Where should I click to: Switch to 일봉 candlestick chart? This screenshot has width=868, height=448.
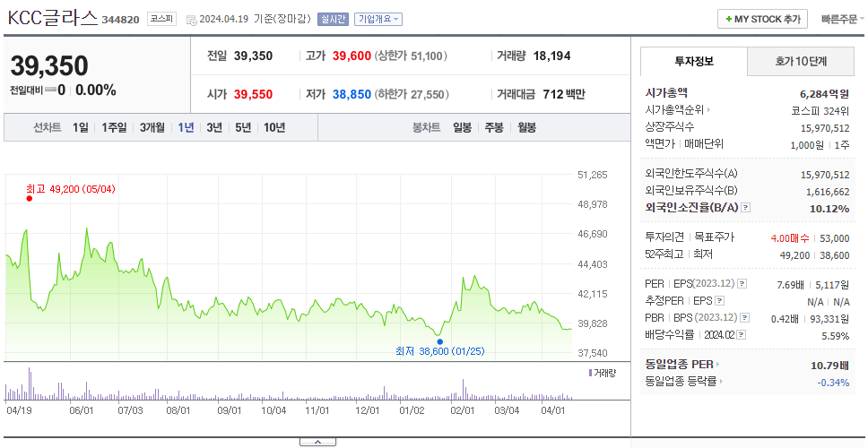point(462,128)
